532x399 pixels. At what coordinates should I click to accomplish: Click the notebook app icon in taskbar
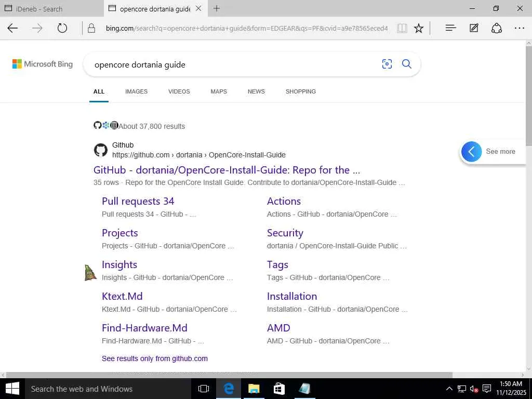click(x=304, y=389)
